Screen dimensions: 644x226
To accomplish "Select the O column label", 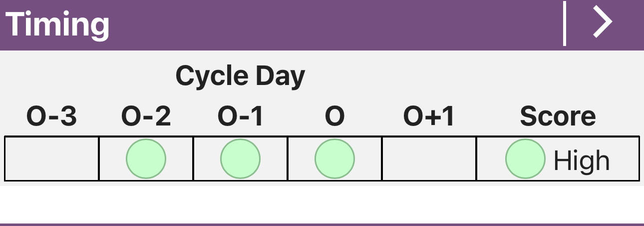I will coord(334,117).
